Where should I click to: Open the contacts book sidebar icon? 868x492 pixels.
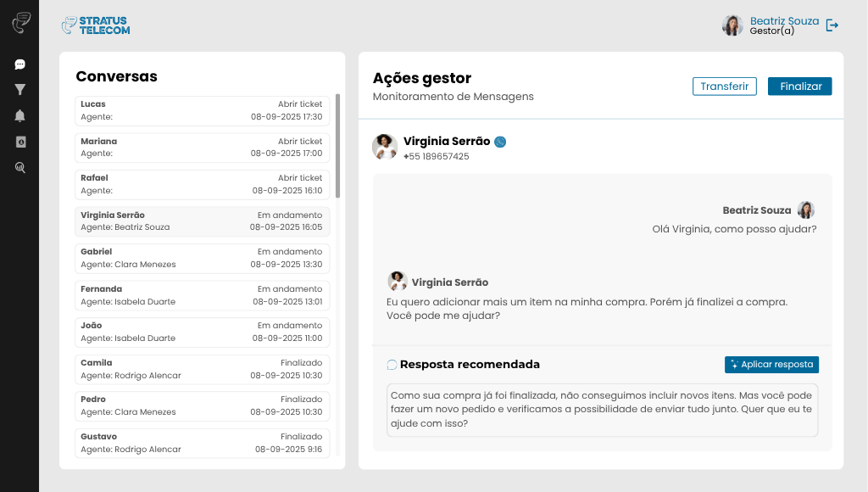pos(19,142)
